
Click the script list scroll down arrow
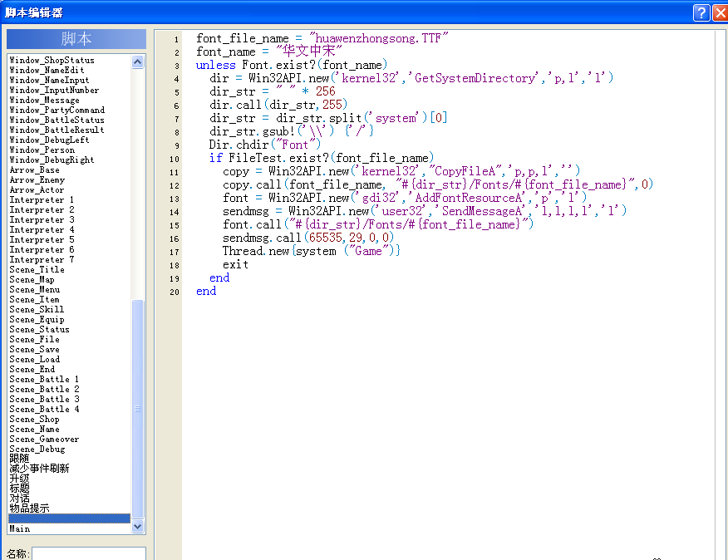tap(137, 527)
